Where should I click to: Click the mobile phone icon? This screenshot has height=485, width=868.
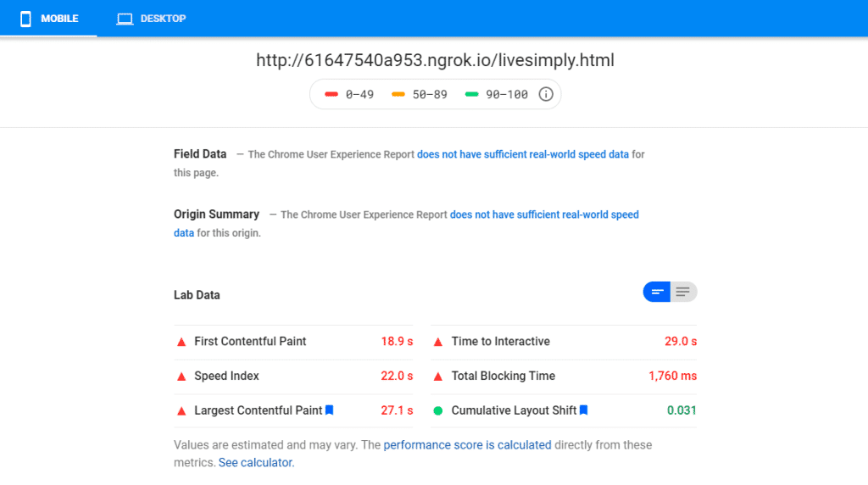coord(25,19)
